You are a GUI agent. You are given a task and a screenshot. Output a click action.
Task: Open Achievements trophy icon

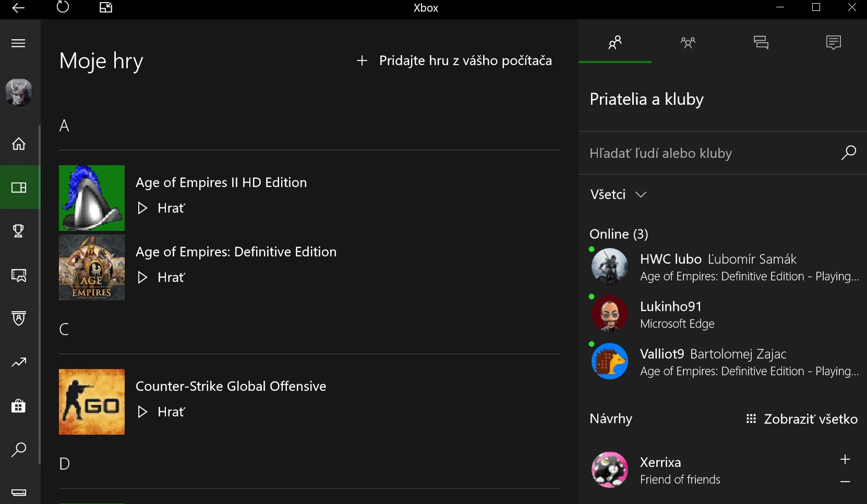19,231
